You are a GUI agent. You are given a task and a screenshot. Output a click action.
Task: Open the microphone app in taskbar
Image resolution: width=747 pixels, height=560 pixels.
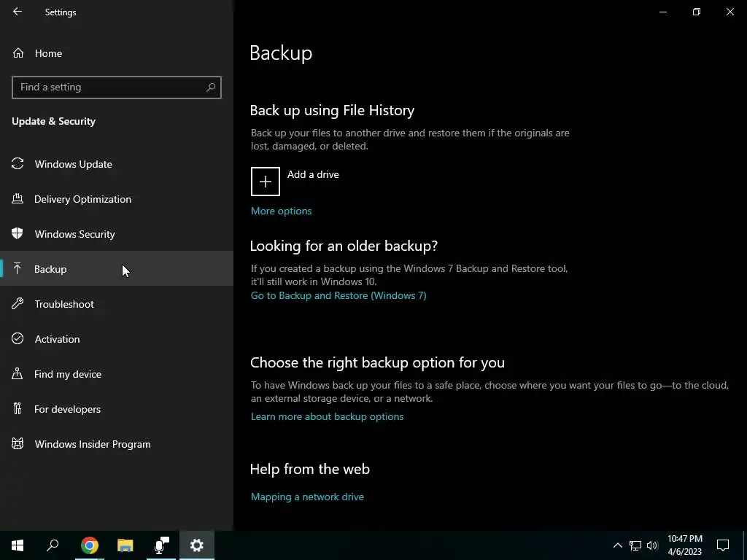point(161,545)
